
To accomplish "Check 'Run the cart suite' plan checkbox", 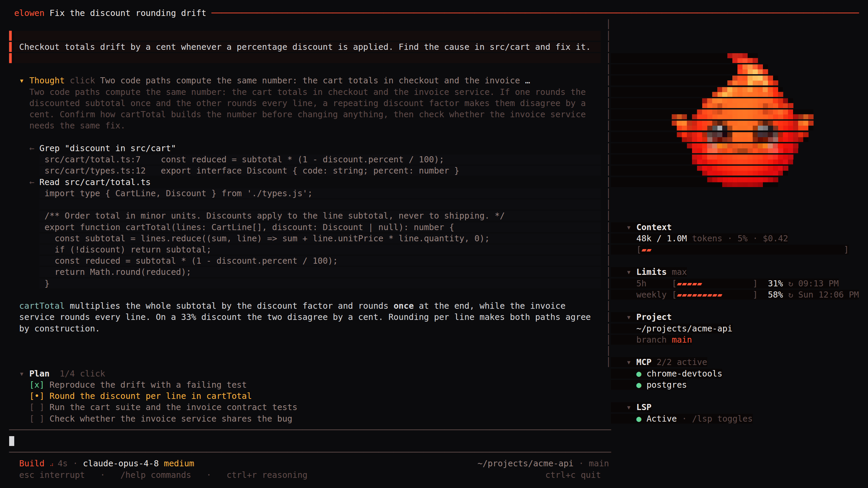I will (x=37, y=407).
